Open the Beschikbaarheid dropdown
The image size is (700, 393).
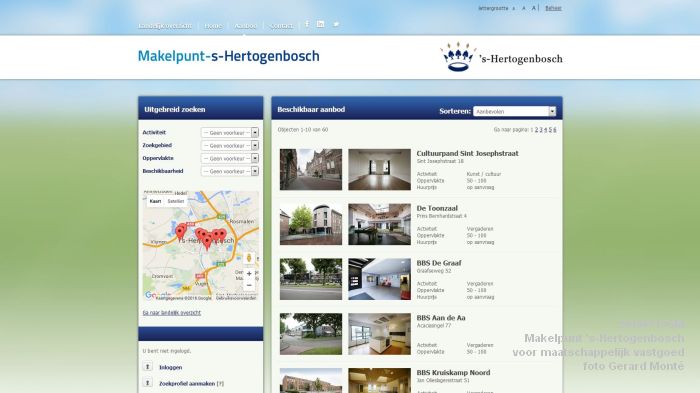tap(230, 171)
